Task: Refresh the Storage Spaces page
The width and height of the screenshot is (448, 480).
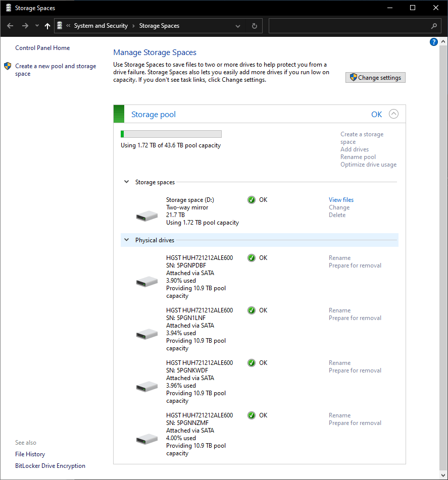Action: (x=255, y=26)
